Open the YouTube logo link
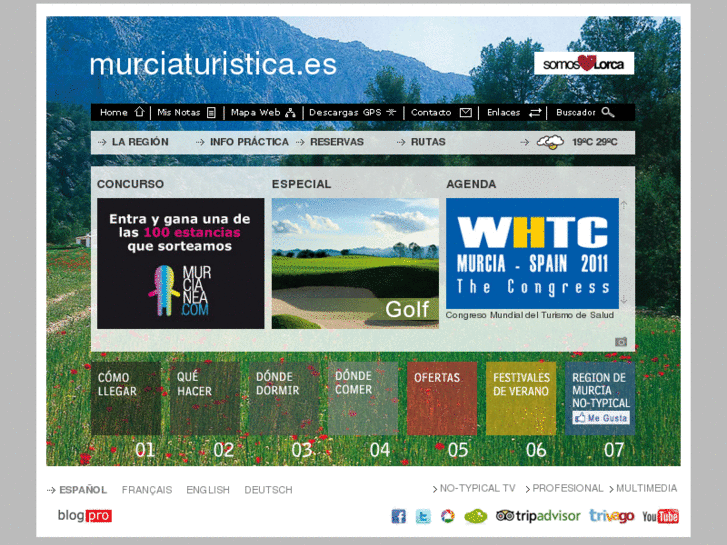This screenshot has width=727, height=545. click(x=660, y=516)
